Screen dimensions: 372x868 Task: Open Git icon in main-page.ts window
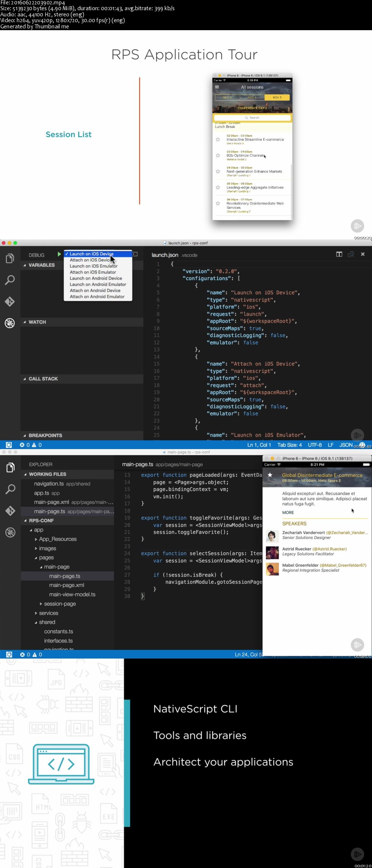coord(10,511)
